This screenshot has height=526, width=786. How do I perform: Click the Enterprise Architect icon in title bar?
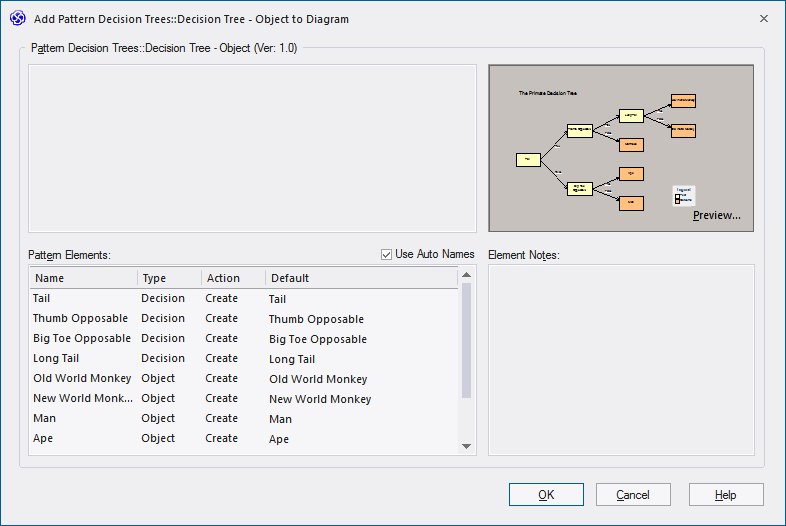point(17,19)
